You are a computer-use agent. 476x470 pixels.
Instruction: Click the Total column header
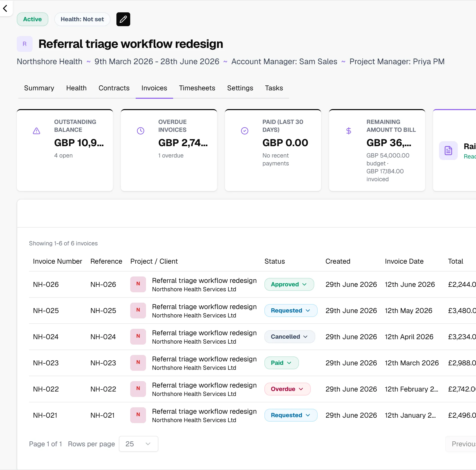[x=456, y=261]
